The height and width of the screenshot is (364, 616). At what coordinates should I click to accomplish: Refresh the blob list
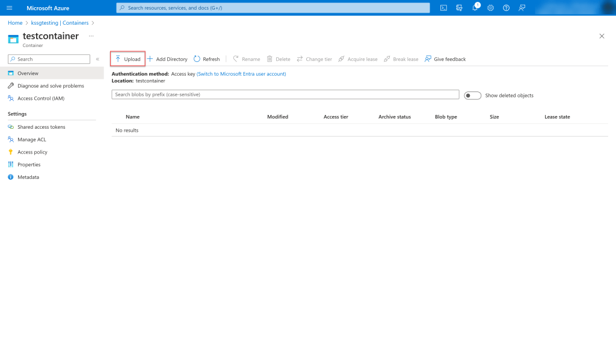click(206, 59)
